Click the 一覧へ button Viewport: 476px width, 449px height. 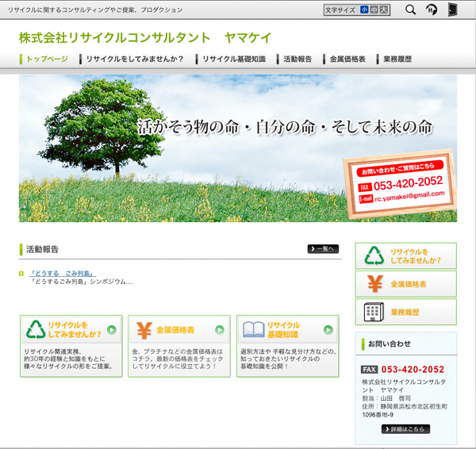point(323,249)
